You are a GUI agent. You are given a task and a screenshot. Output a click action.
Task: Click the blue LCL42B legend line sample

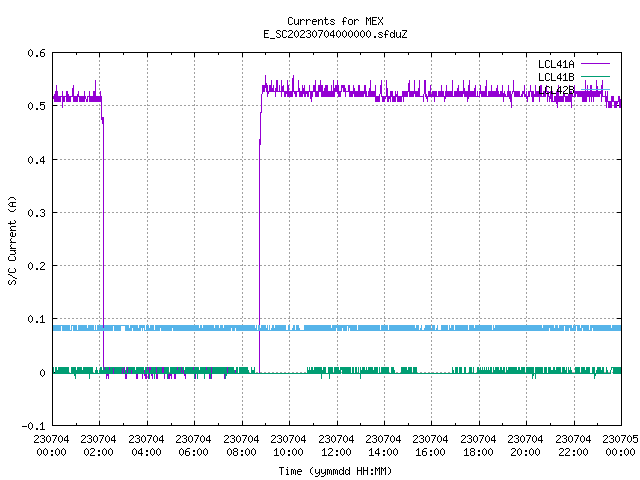click(x=595, y=89)
